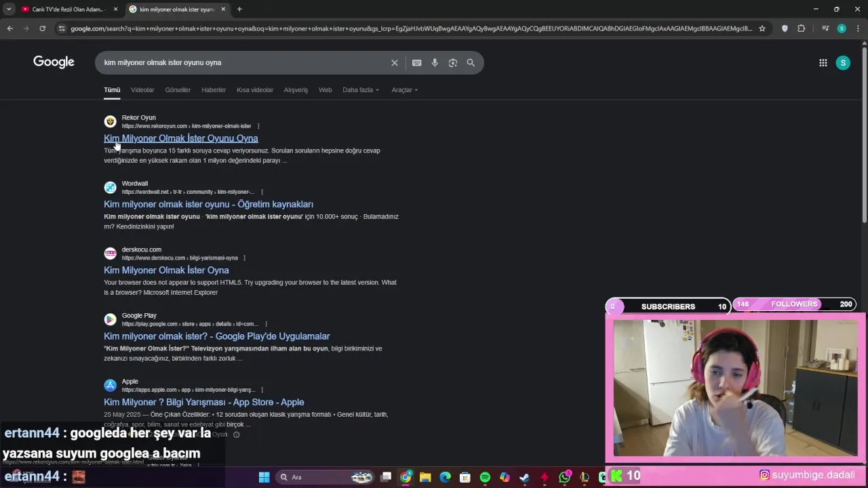This screenshot has width=868, height=488.
Task: Open the media control playlist icon
Action: point(825,28)
